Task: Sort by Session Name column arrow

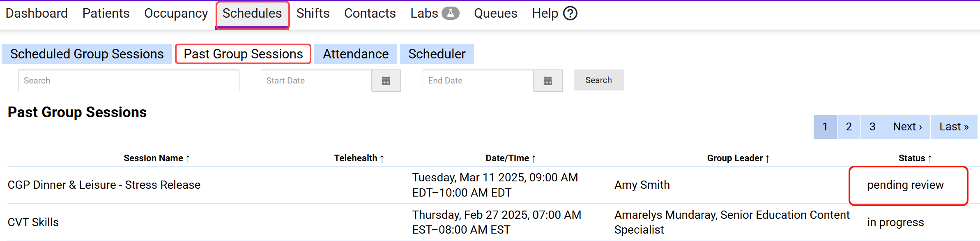Action: pos(188,159)
